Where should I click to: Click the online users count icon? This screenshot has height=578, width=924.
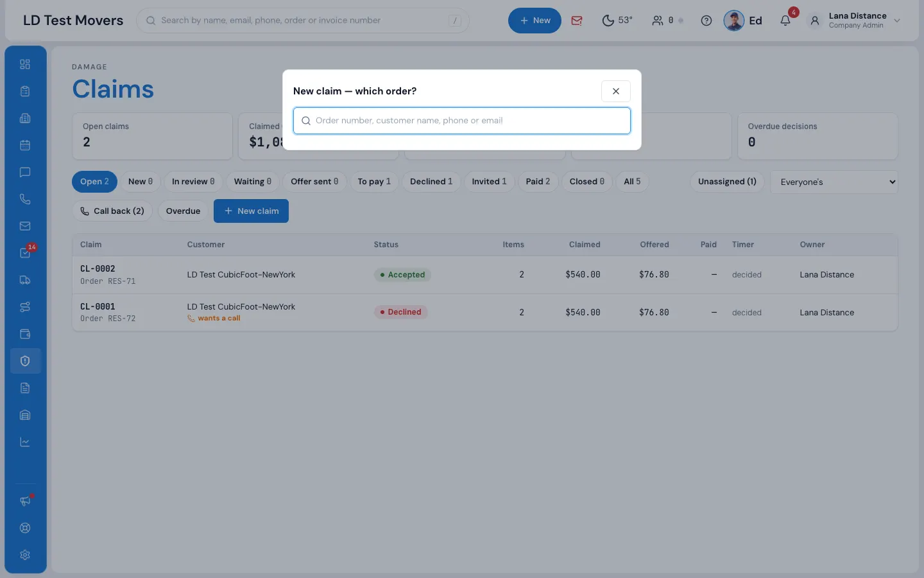click(658, 21)
